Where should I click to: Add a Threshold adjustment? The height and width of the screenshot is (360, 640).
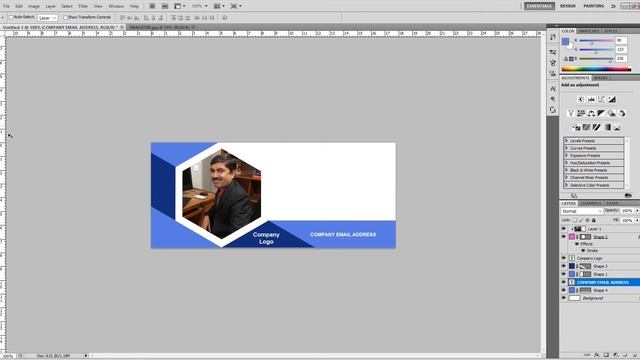(597, 127)
